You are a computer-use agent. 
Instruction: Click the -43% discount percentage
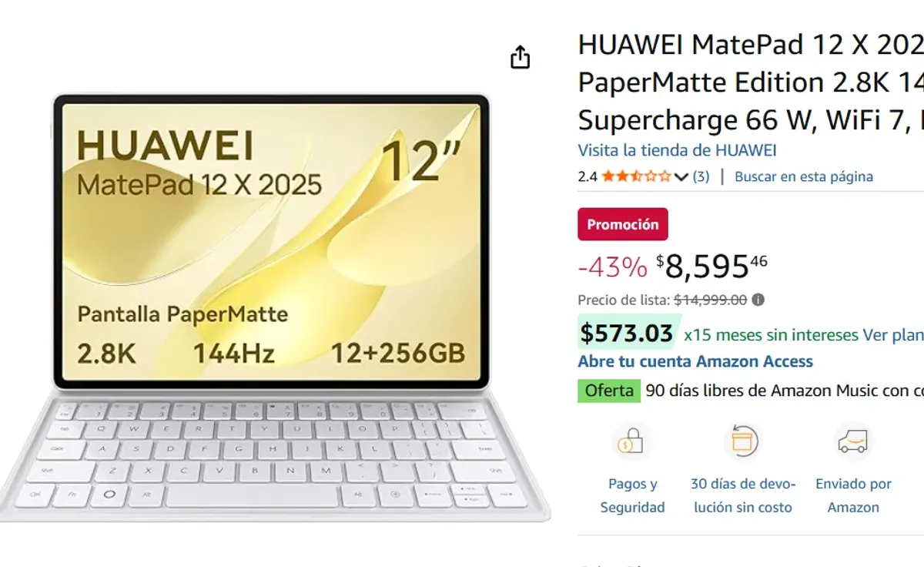(612, 266)
